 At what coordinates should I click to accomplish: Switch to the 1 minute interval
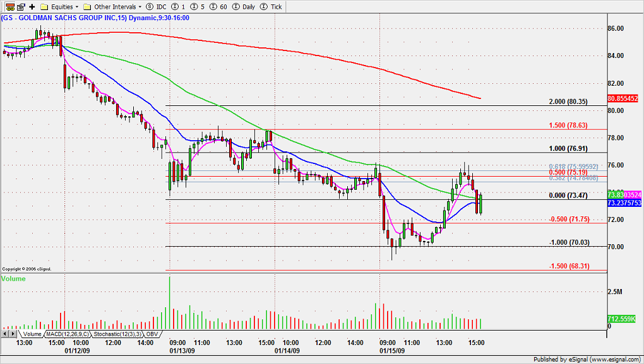pyautogui.click(x=178, y=6)
